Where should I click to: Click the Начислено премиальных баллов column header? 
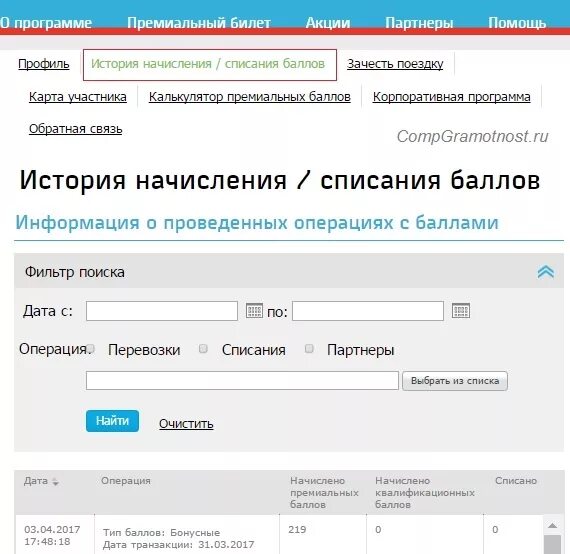pyautogui.click(x=324, y=493)
